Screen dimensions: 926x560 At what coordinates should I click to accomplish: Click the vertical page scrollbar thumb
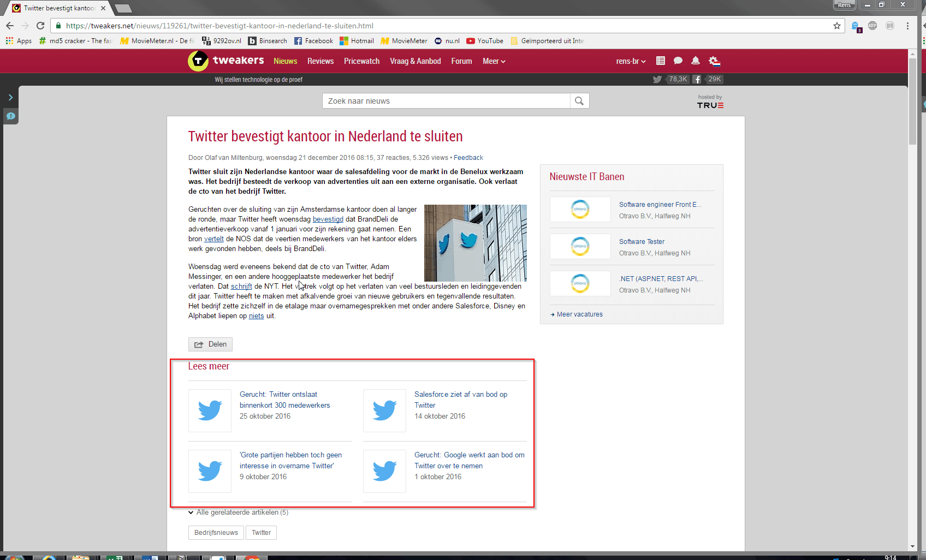(912, 101)
